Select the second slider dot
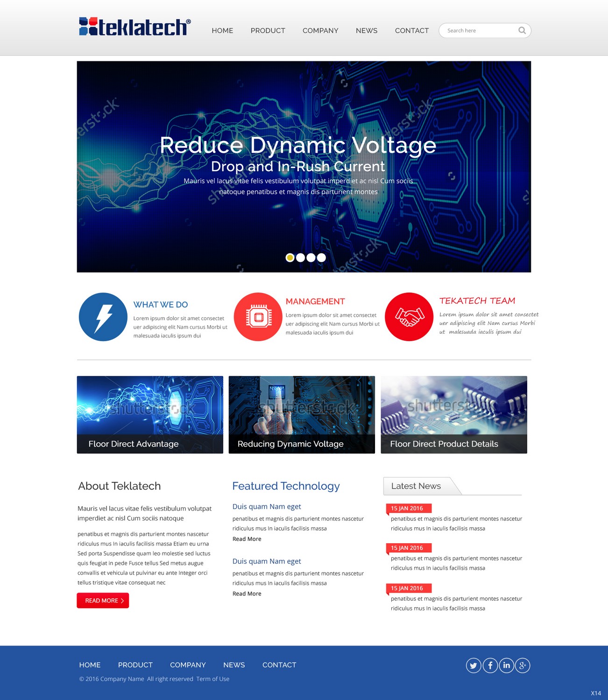 click(x=300, y=258)
